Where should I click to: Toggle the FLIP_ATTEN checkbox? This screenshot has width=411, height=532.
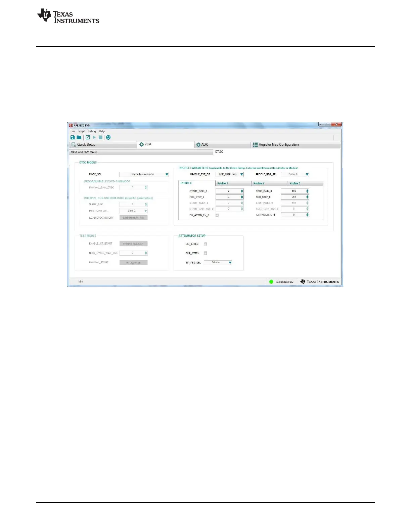(x=205, y=253)
